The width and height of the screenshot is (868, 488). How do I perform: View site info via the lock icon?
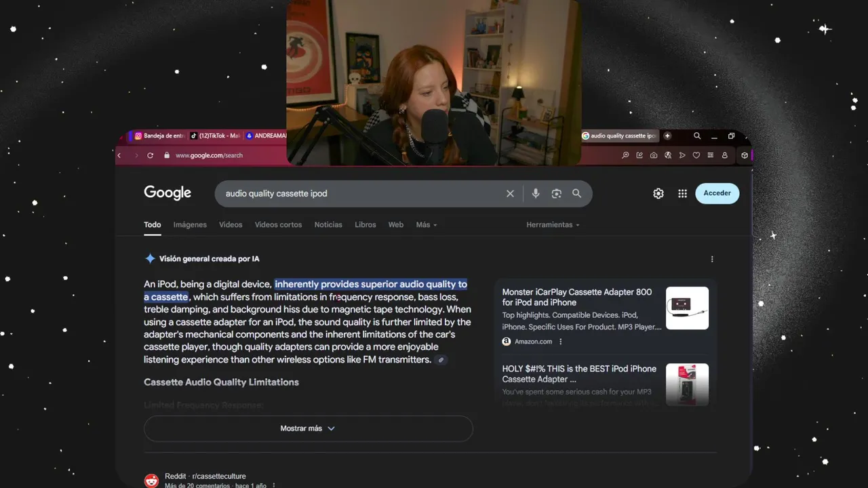click(167, 155)
